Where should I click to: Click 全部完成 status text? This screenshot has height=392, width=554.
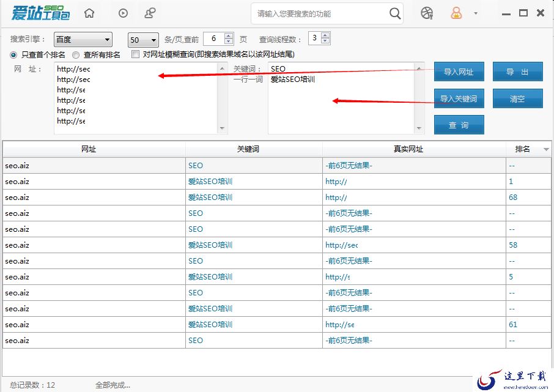pyautogui.click(x=113, y=385)
